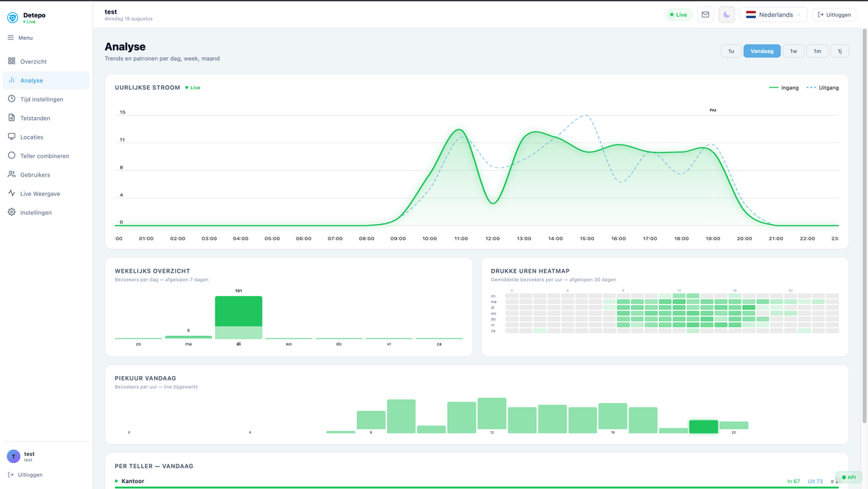Click the UURLIJKSE STROOM heading
The height and width of the screenshot is (489, 868).
click(148, 88)
